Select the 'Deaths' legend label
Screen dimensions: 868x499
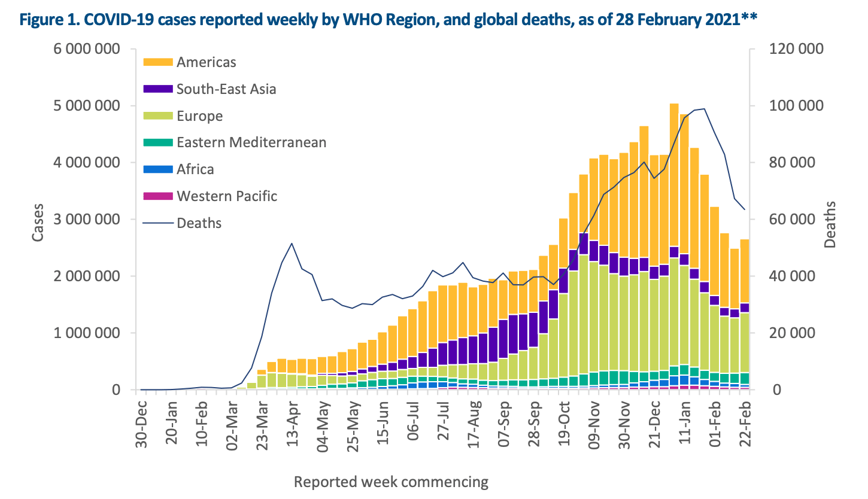click(x=199, y=223)
